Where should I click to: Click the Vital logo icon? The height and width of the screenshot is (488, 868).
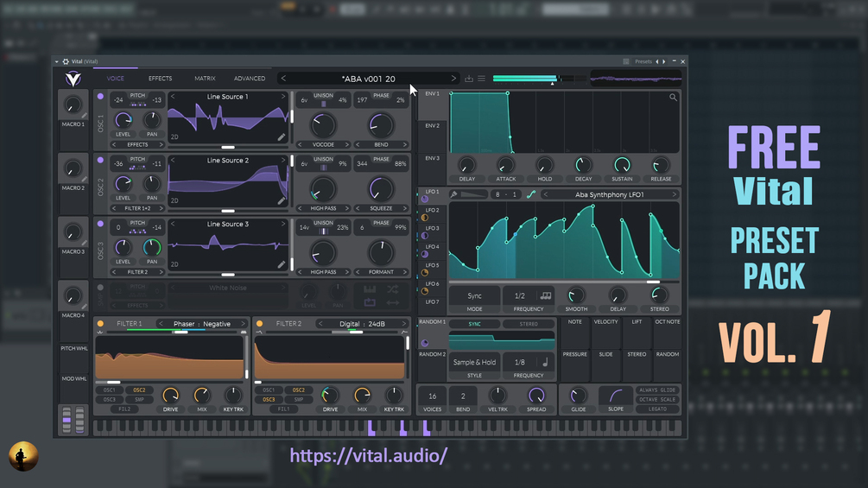coord(73,79)
